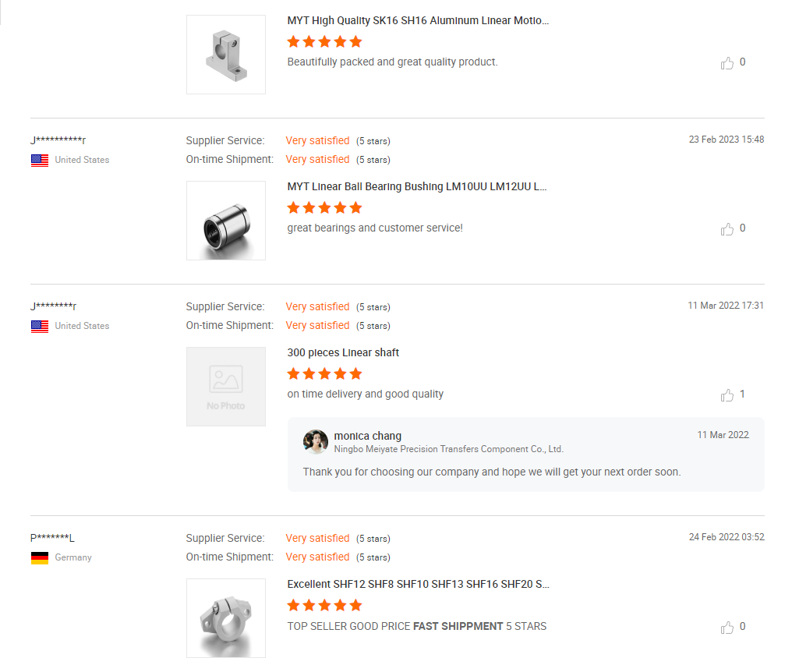This screenshot has width=799, height=672.
Task: Like the "Beautifully packed" review with thumbs-up
Action: pyautogui.click(x=727, y=63)
